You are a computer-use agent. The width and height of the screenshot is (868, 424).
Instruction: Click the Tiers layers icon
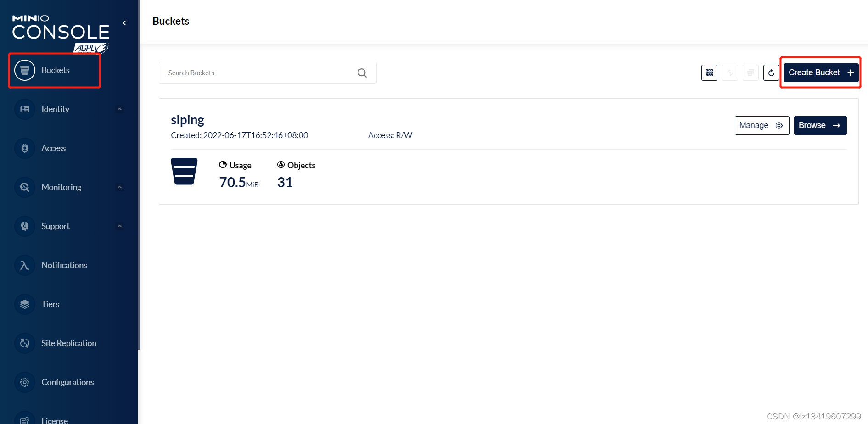[x=25, y=304]
